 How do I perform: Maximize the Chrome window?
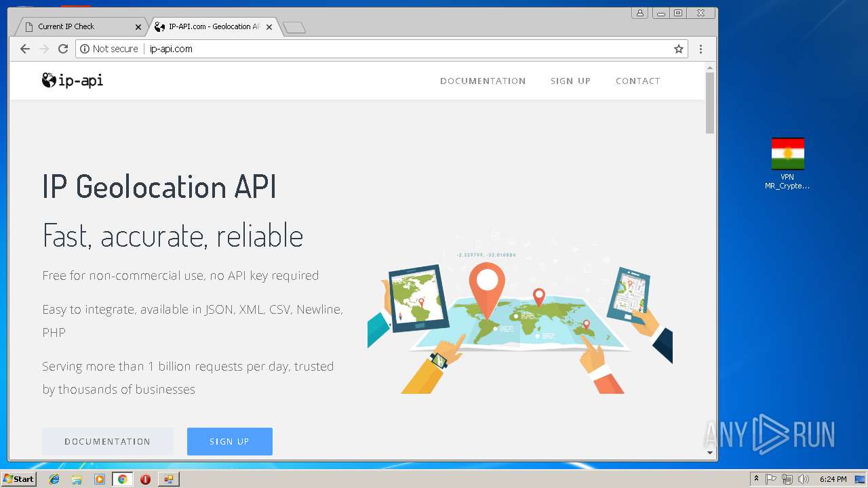click(x=678, y=13)
